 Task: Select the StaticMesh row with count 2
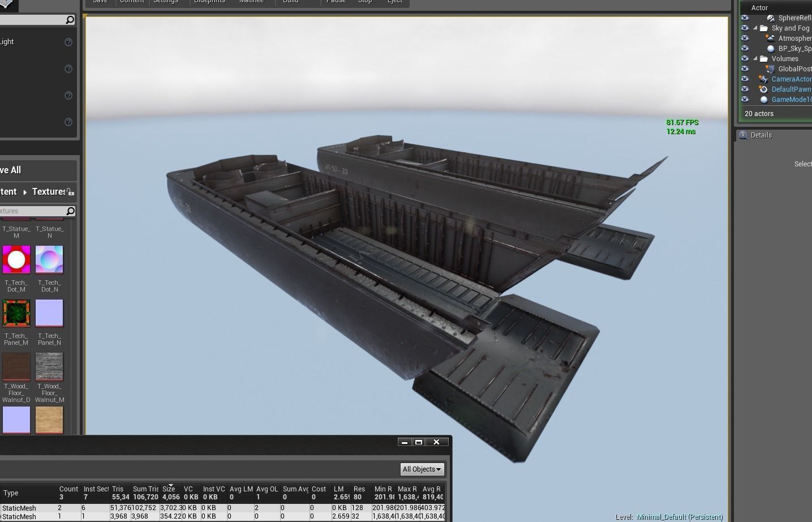(x=223, y=508)
